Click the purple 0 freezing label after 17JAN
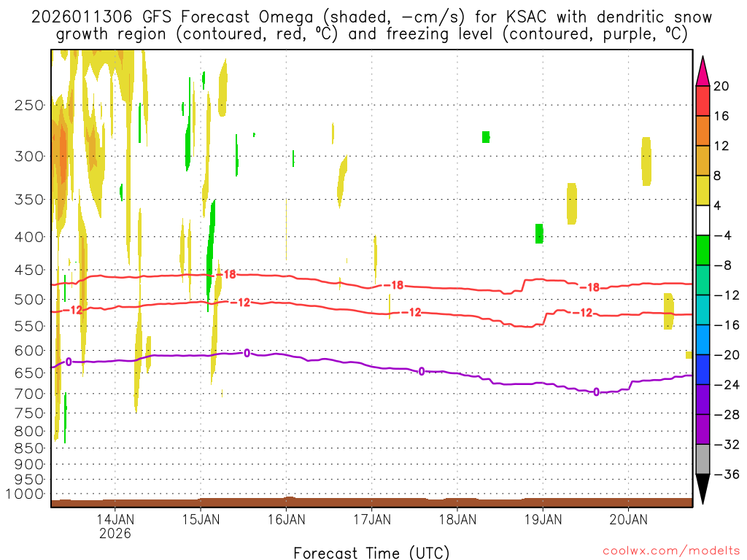 coord(422,371)
